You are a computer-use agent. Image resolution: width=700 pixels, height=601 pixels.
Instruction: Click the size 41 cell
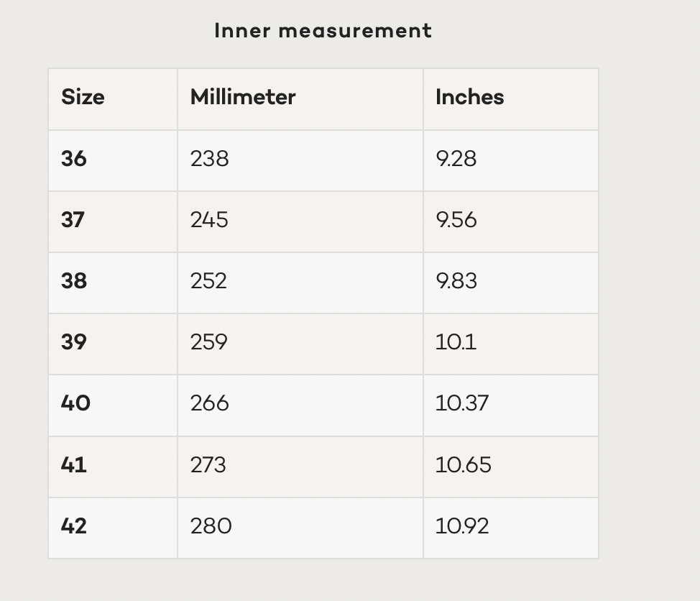coord(74,464)
